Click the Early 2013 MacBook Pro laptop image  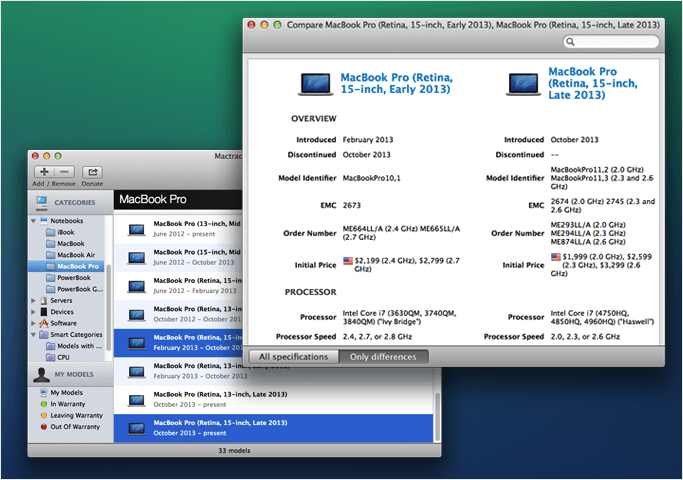coord(316,84)
